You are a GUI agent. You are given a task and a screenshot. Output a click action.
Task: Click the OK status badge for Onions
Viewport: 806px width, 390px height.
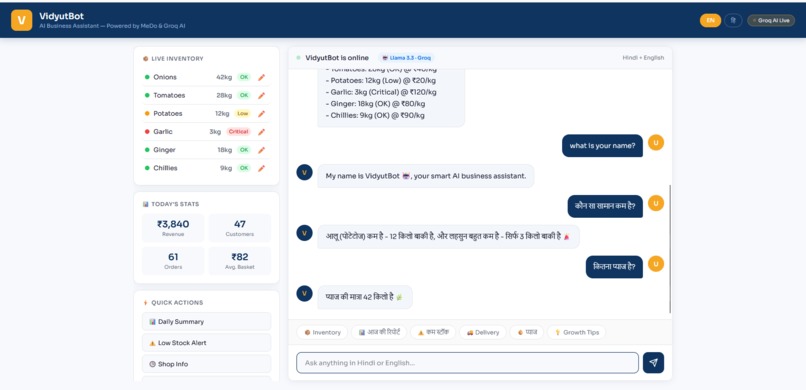(x=244, y=77)
